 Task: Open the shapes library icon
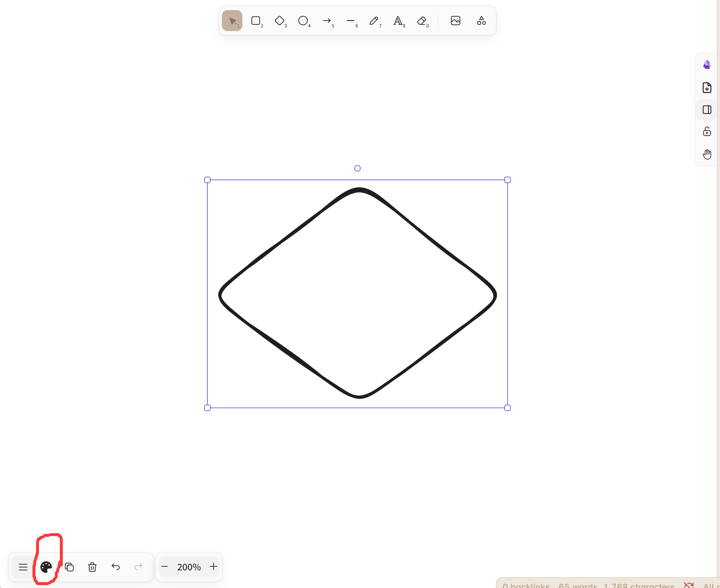click(x=481, y=21)
